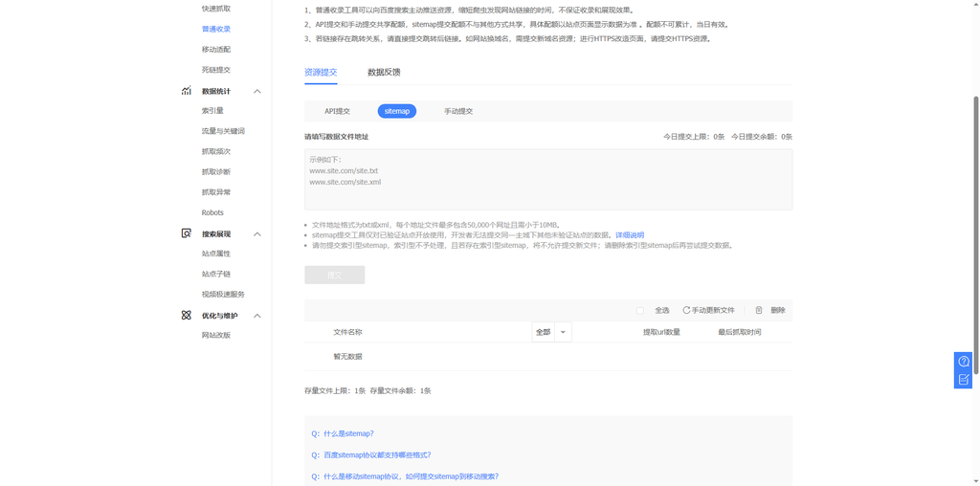Image resolution: width=980 pixels, height=486 pixels.
Task: Switch to the 资源提交 tab
Action: (x=321, y=72)
